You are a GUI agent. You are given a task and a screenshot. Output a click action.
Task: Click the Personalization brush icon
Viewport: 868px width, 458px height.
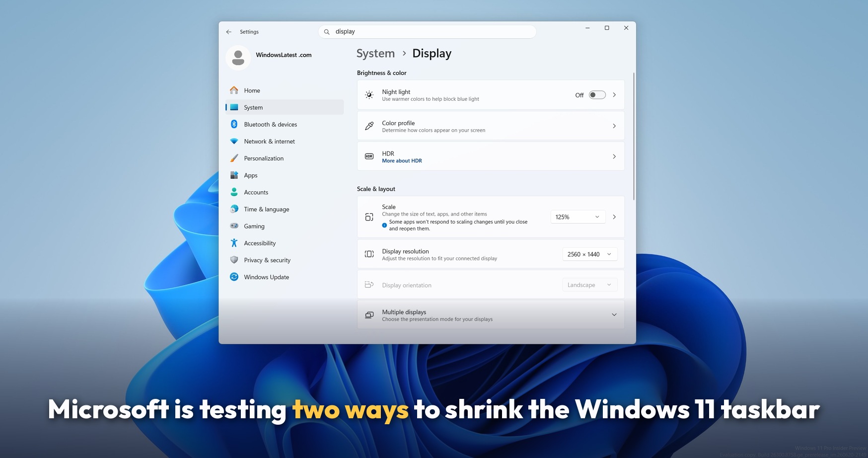(x=234, y=158)
